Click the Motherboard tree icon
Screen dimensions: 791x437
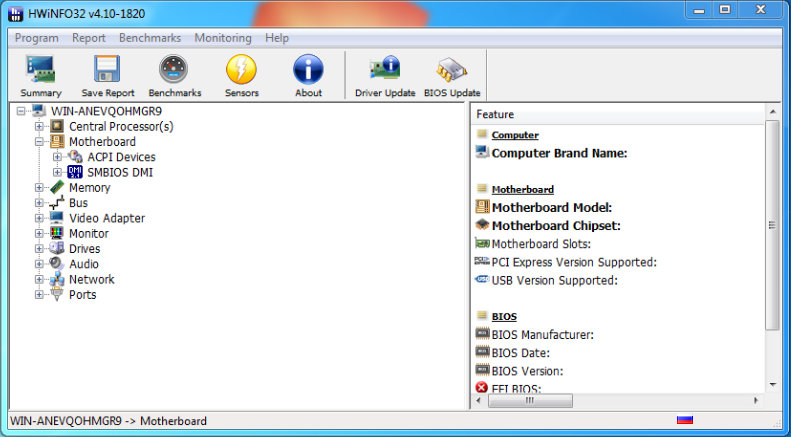[57, 141]
